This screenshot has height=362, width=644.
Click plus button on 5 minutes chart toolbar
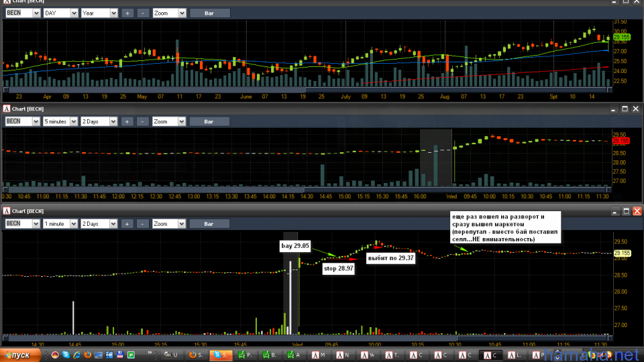coord(127,121)
